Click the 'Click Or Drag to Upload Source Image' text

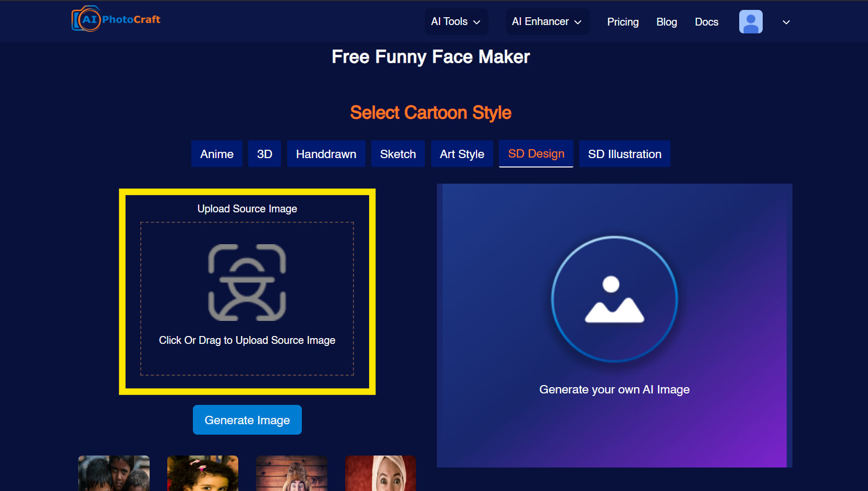coord(247,340)
